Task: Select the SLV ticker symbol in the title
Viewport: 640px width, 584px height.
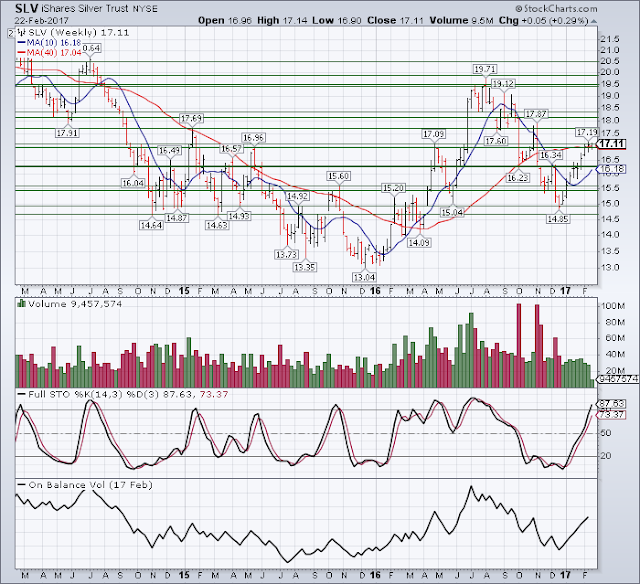Action: coord(27,8)
